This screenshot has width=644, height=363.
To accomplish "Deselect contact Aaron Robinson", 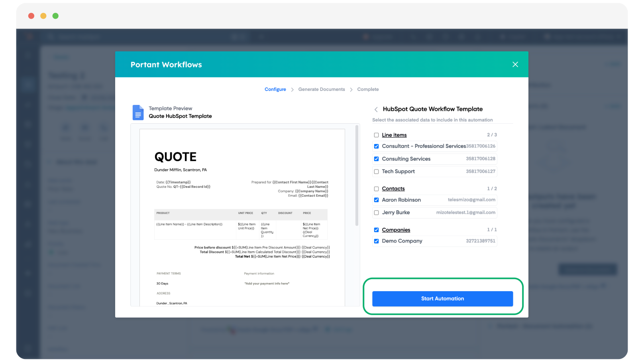I will 376,200.
